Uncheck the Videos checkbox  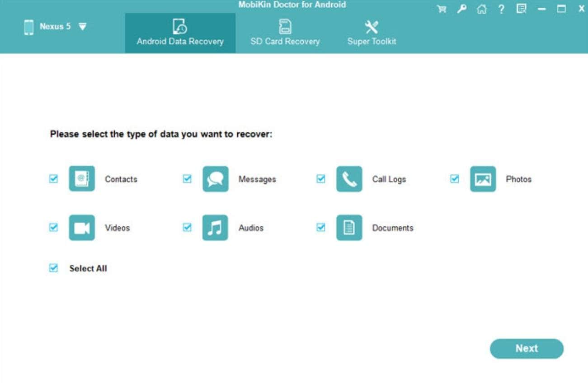(53, 228)
